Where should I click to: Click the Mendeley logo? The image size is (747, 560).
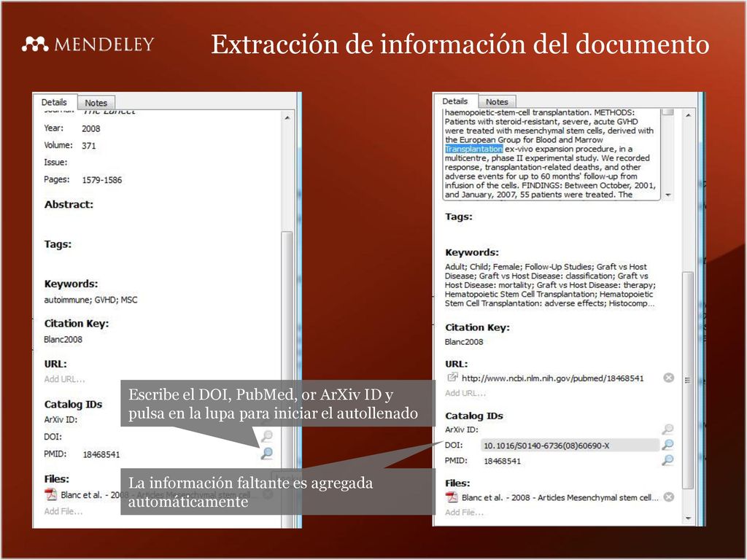coord(88,44)
